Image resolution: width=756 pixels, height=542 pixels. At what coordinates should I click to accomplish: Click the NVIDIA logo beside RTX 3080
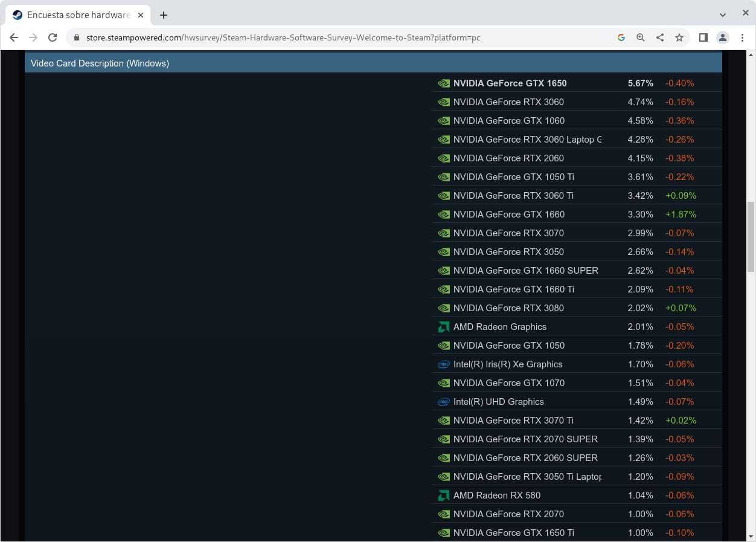point(444,308)
